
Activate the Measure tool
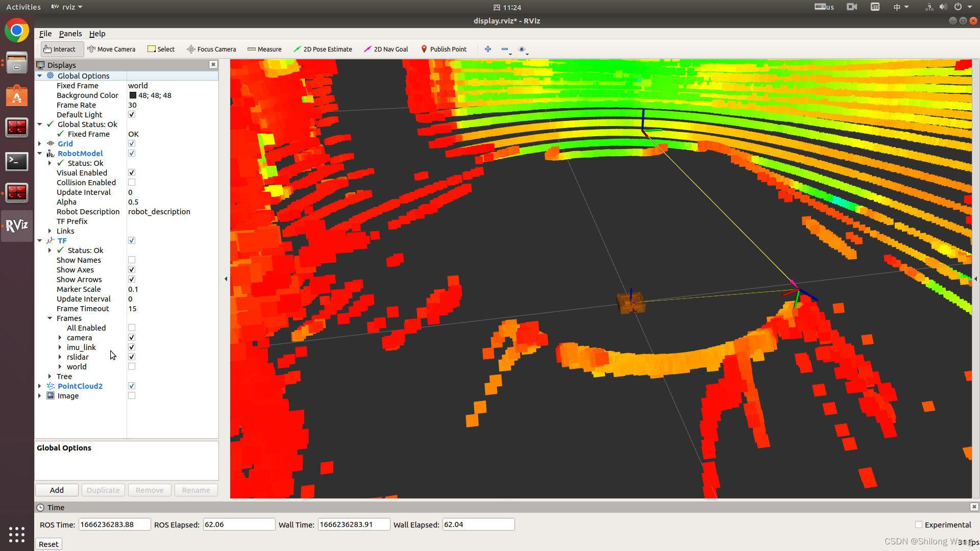[x=264, y=49]
